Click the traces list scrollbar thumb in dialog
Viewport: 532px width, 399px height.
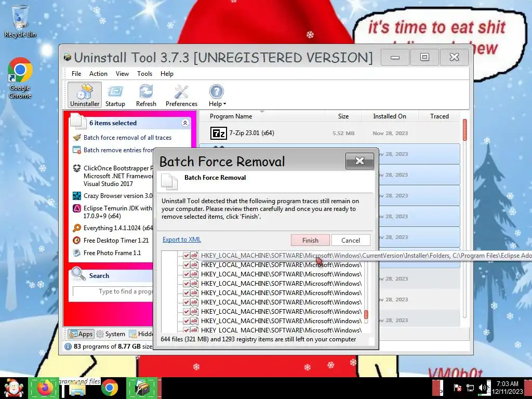366,314
